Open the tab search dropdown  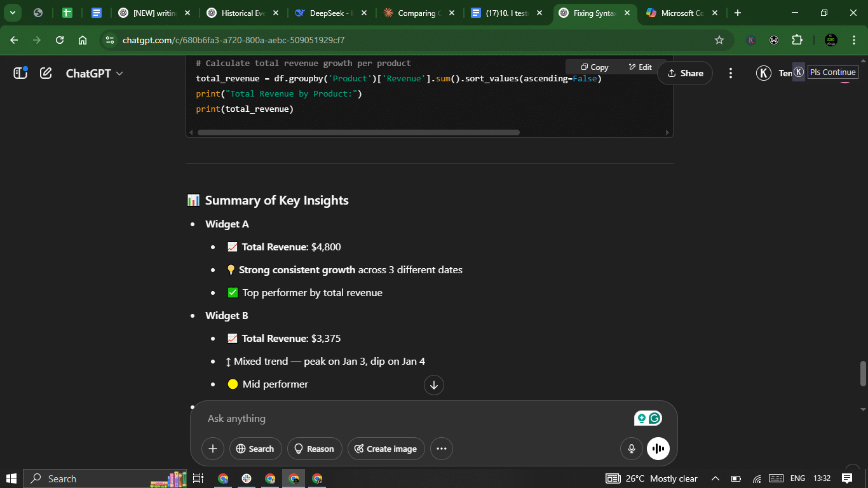12,13
